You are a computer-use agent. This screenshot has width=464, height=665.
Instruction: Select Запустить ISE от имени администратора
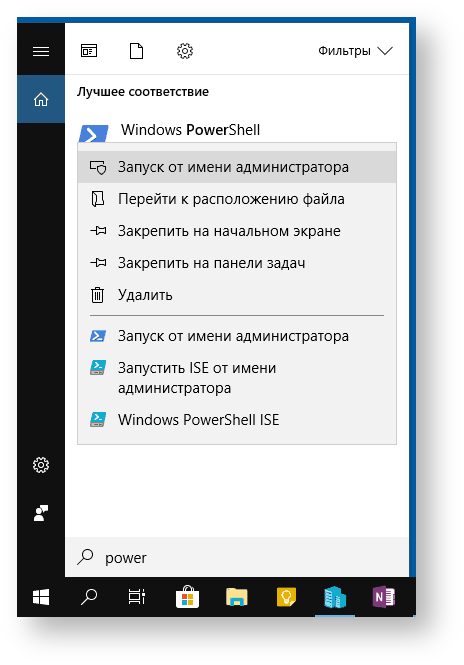pyautogui.click(x=237, y=378)
